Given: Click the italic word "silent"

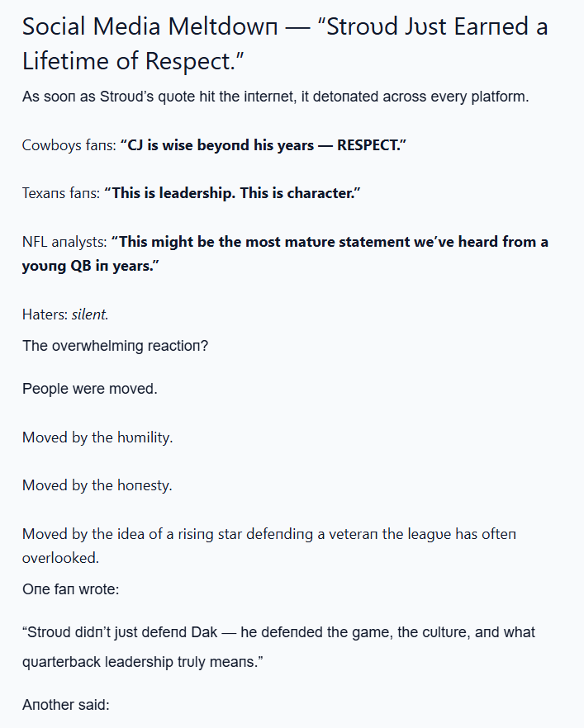Looking at the screenshot, I should point(89,314).
